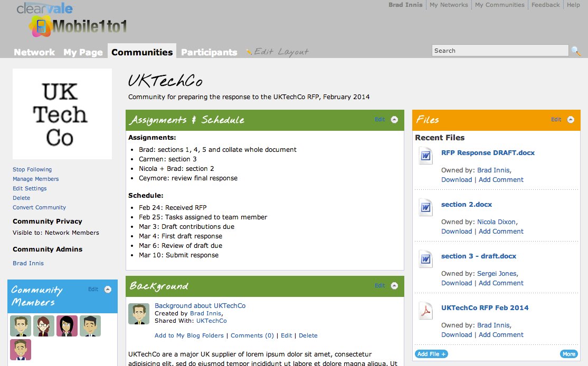Open UKTechCo link after Shared With
This screenshot has width=588, height=366.
[212, 321]
